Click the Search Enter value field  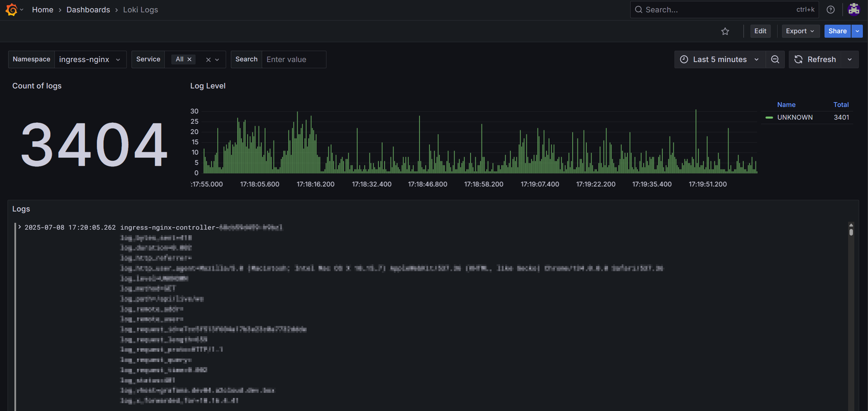pyautogui.click(x=294, y=59)
